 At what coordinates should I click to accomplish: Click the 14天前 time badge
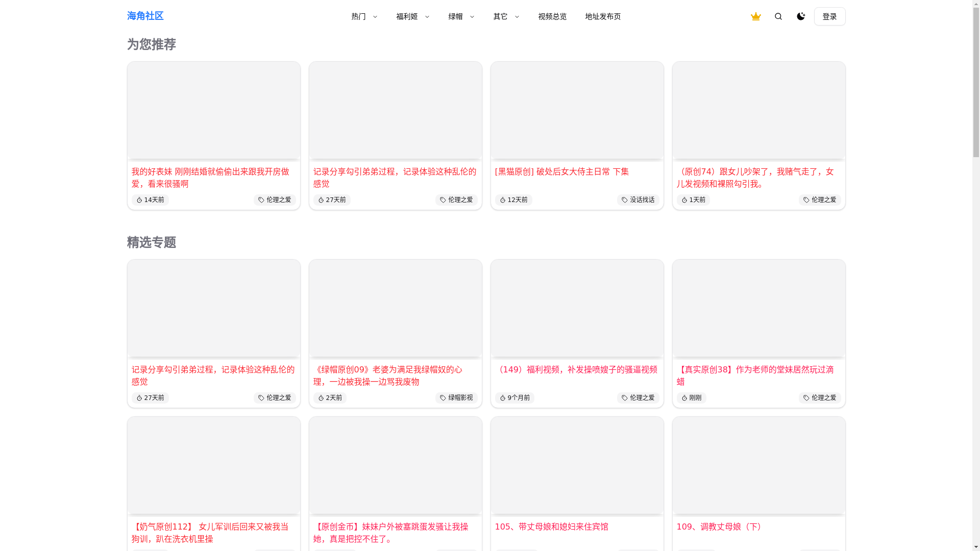150,200
